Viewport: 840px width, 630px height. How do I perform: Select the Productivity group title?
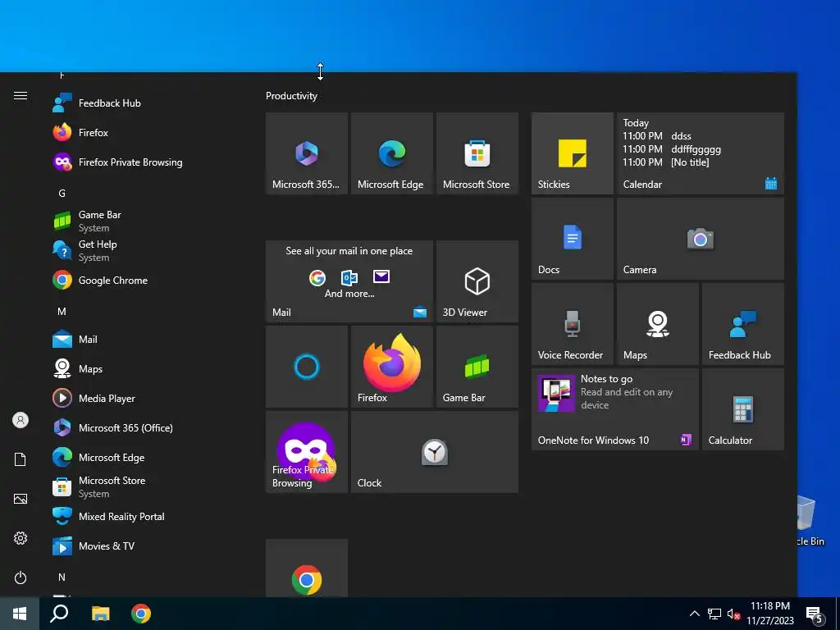pos(291,96)
